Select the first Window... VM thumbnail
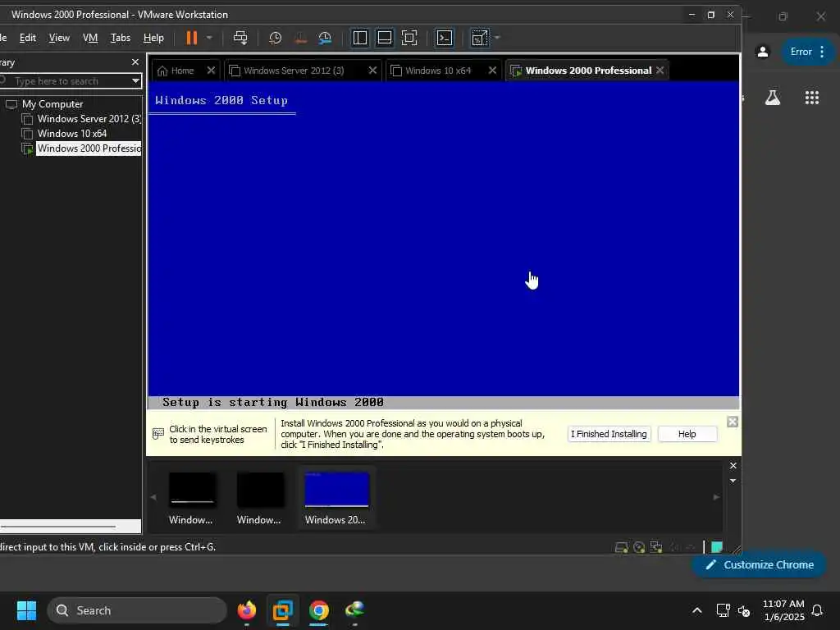 [192, 498]
